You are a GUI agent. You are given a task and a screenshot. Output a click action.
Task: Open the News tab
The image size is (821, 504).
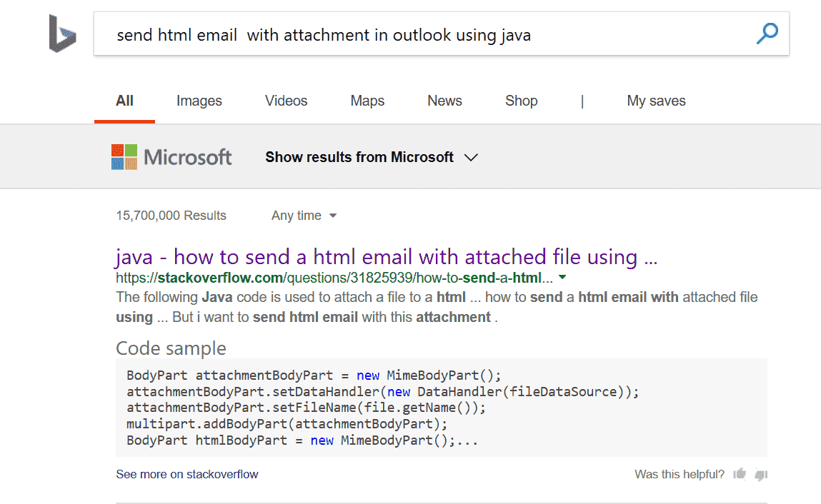[x=444, y=101]
